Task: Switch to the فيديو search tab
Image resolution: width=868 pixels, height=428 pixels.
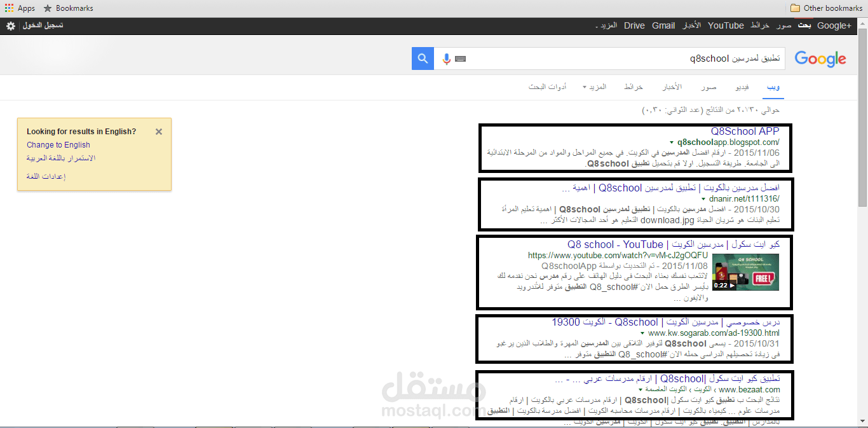Action: pos(742,86)
